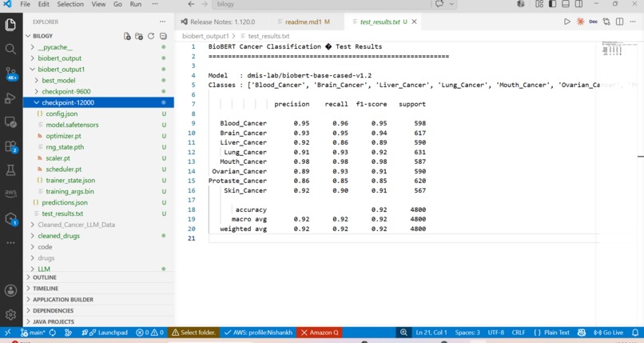
Task: Open Launchpad from status bar
Action: (x=105, y=333)
